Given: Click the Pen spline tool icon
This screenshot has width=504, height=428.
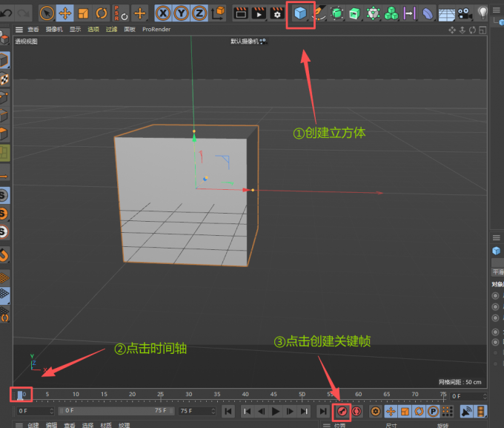Looking at the screenshot, I should pyautogui.click(x=319, y=13).
